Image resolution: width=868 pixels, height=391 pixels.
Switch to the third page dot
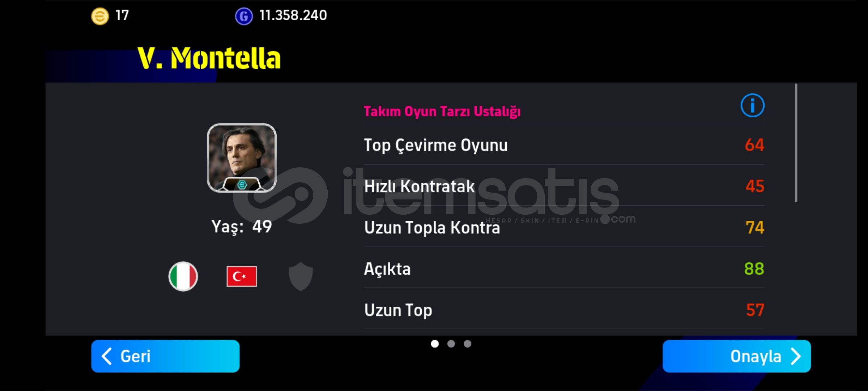tap(467, 344)
